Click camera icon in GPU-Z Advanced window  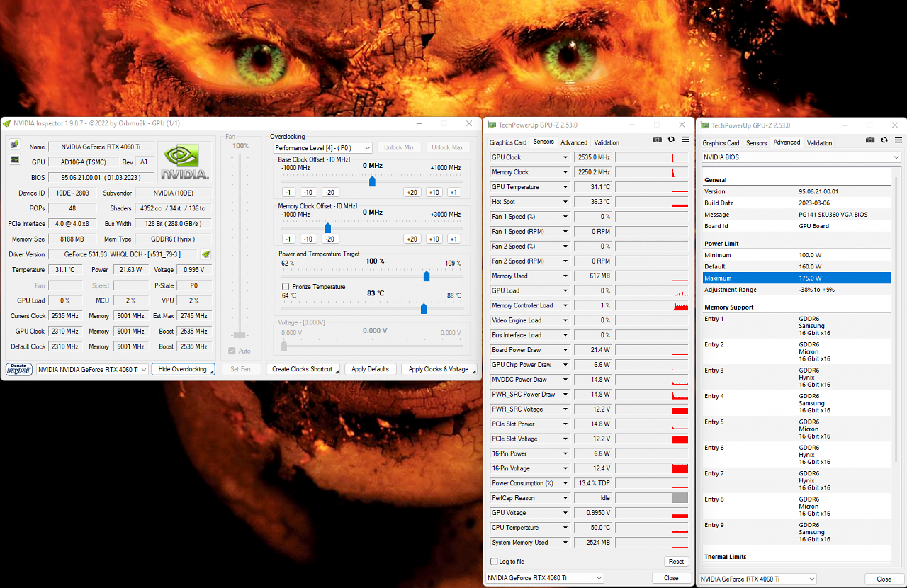coord(870,140)
